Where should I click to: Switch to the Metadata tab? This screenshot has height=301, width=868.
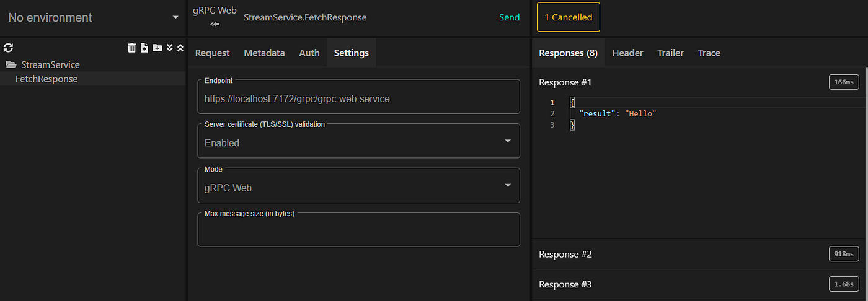pyautogui.click(x=264, y=53)
